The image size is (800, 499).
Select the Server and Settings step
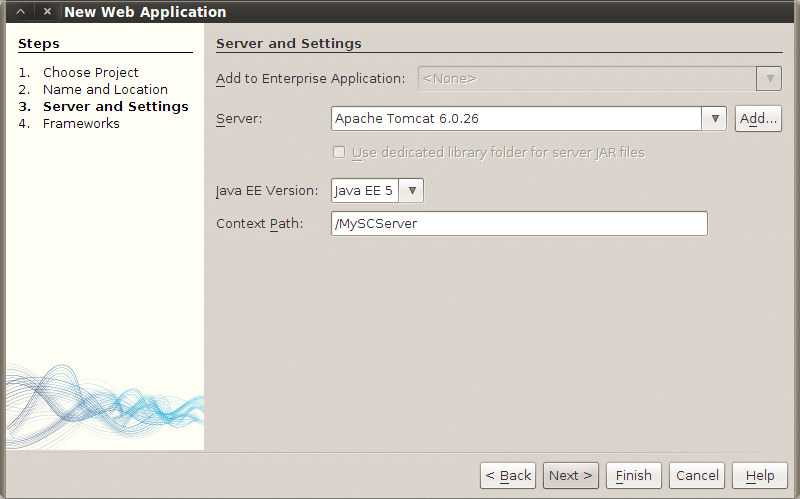point(115,106)
